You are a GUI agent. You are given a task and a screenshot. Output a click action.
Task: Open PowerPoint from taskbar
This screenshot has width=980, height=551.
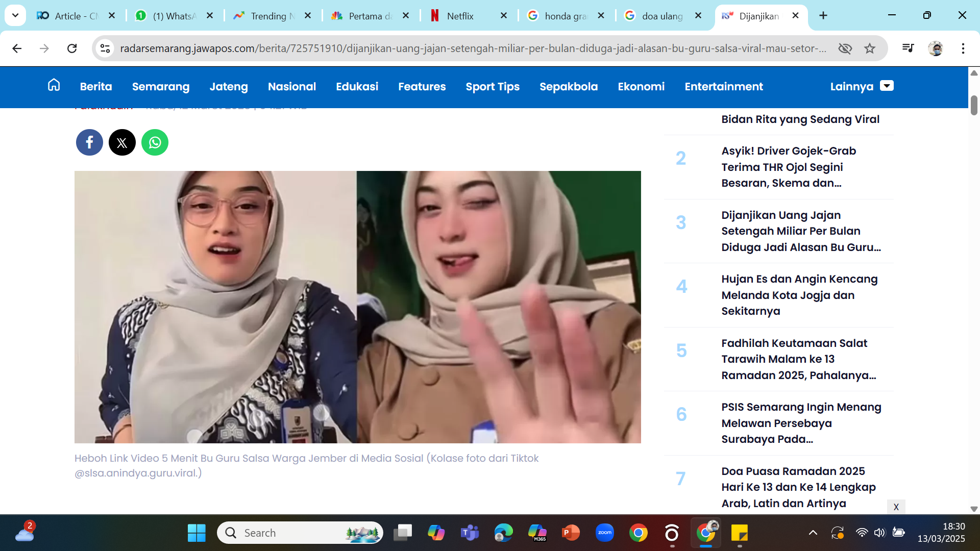pos(571,533)
